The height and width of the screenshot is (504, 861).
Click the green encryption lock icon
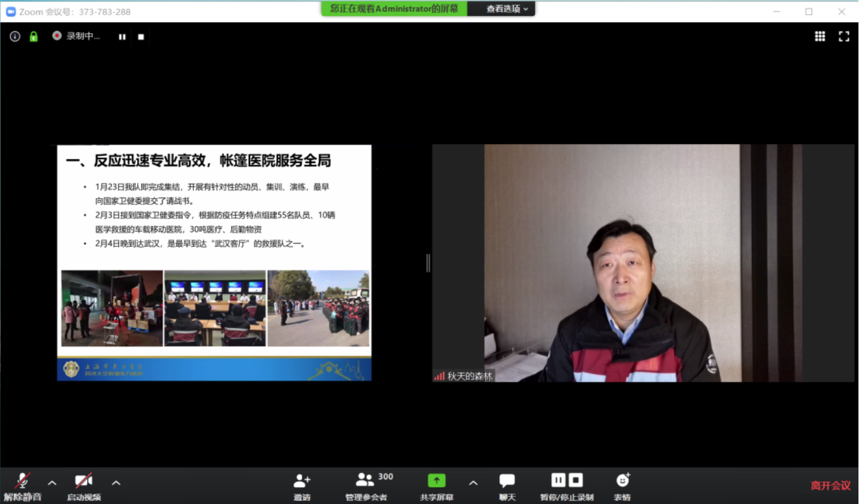34,37
